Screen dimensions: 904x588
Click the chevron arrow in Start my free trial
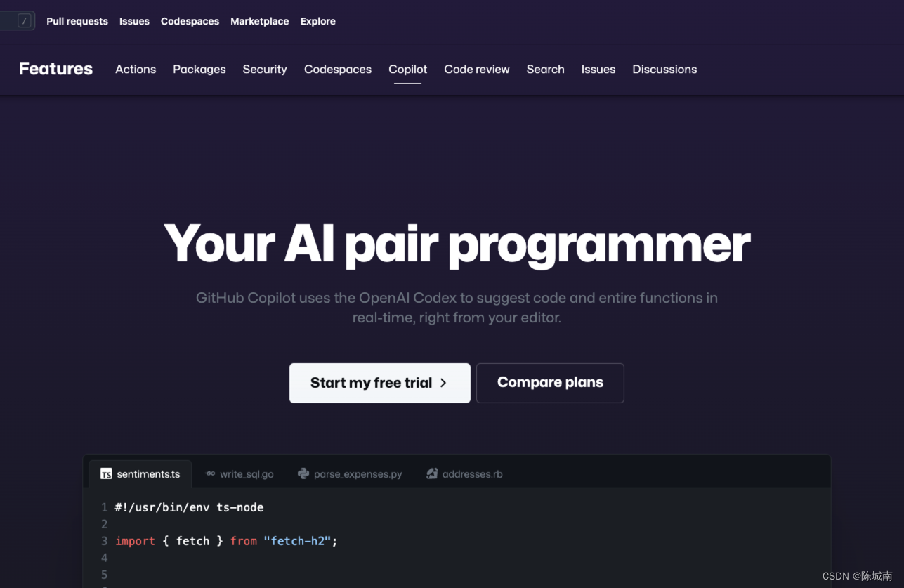pyautogui.click(x=443, y=383)
